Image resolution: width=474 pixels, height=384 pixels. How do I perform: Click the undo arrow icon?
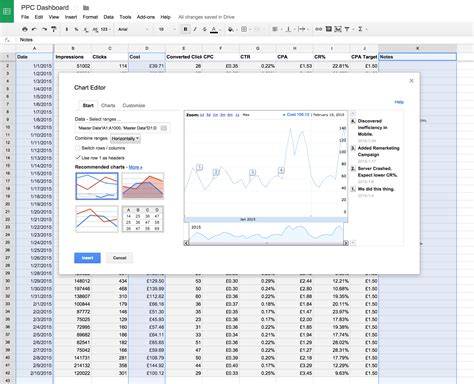point(34,29)
